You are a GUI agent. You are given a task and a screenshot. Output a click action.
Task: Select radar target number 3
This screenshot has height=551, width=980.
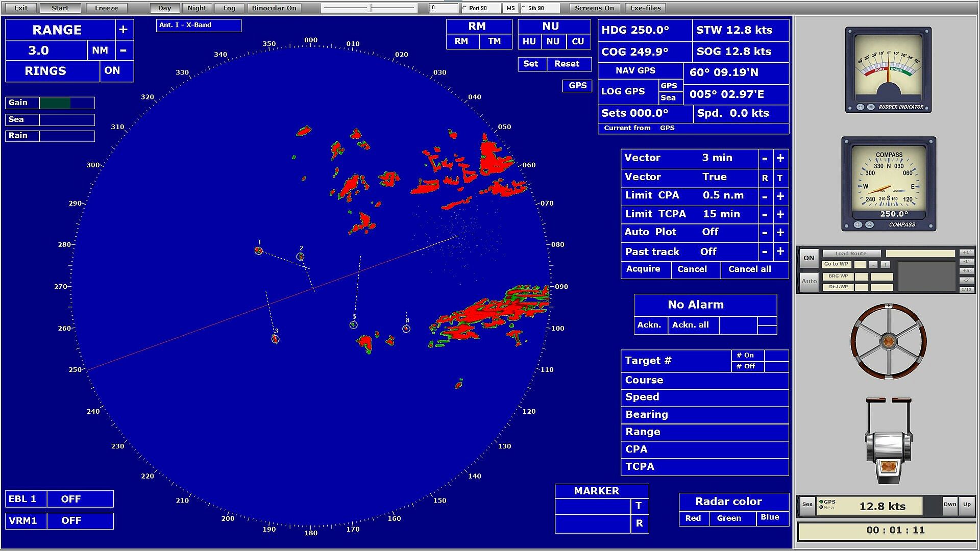point(275,339)
